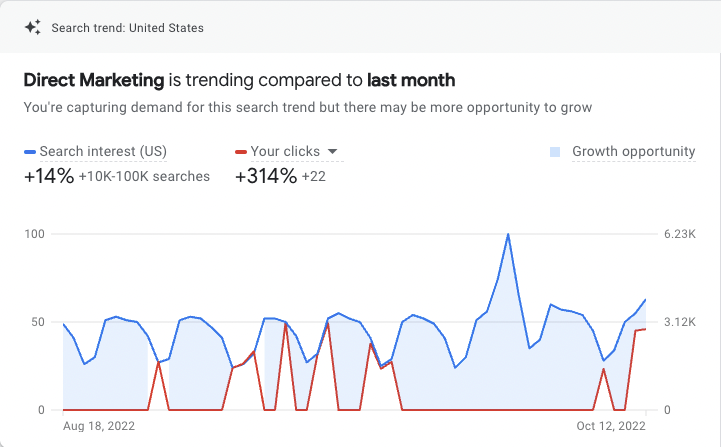Viewport: 721px width, 447px height.
Task: Click the +14% search interest value
Action: pos(49,177)
